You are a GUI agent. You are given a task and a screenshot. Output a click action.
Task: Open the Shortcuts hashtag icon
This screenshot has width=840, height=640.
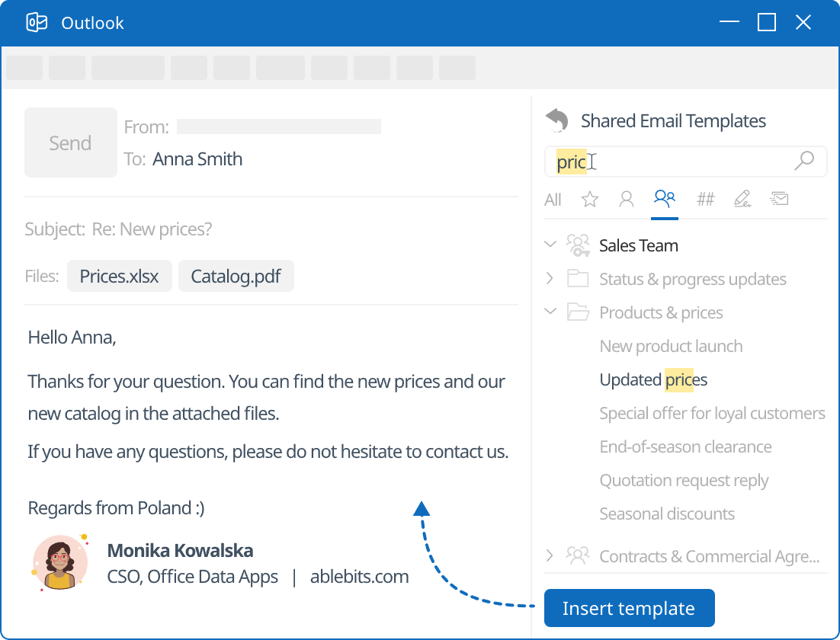[x=705, y=199]
